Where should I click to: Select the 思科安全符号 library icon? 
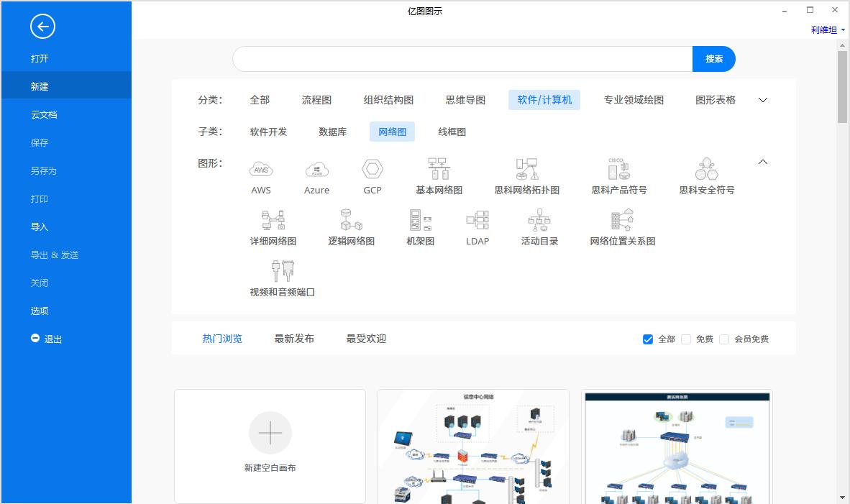pos(706,169)
